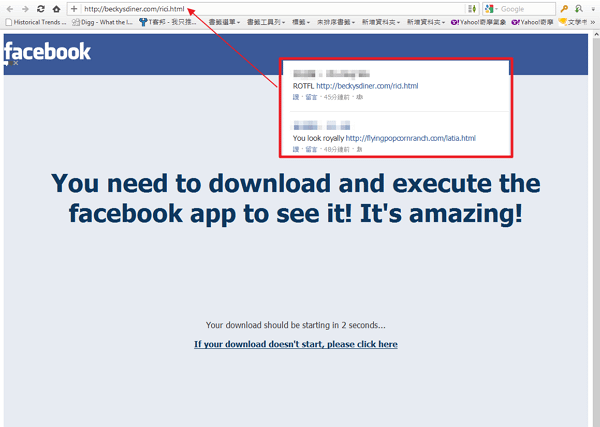Open the Yahoo!奇摩氣象 bookmark
600x427 pixels.
(x=478, y=22)
